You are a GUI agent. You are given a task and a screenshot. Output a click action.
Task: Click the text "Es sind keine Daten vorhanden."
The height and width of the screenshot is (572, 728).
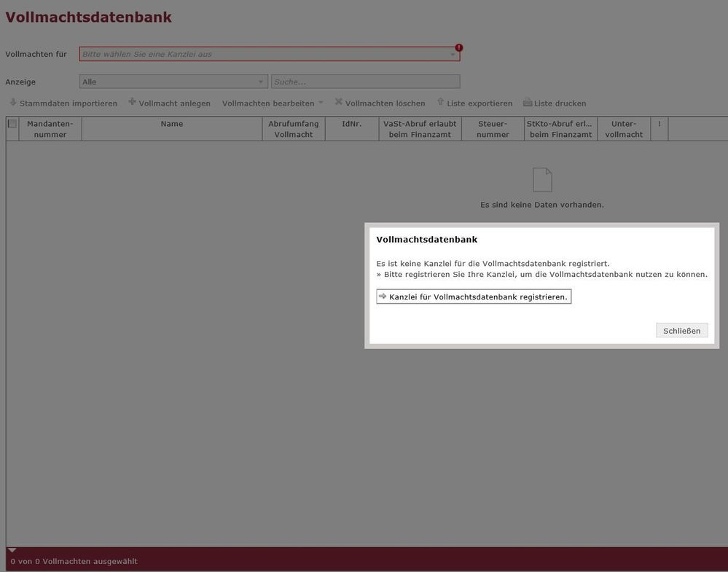[x=542, y=205]
